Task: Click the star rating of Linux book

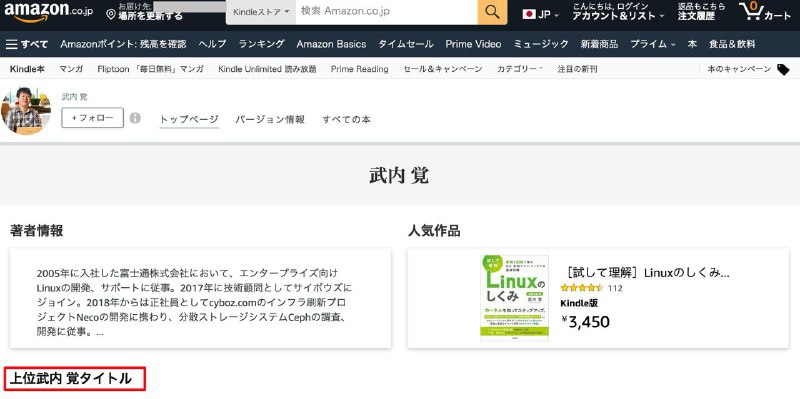Action: click(582, 288)
